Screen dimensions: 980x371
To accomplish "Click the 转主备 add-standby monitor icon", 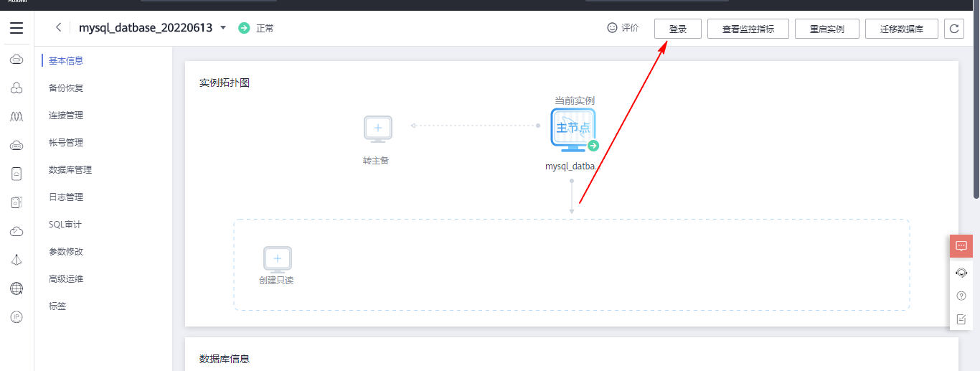I will (378, 129).
